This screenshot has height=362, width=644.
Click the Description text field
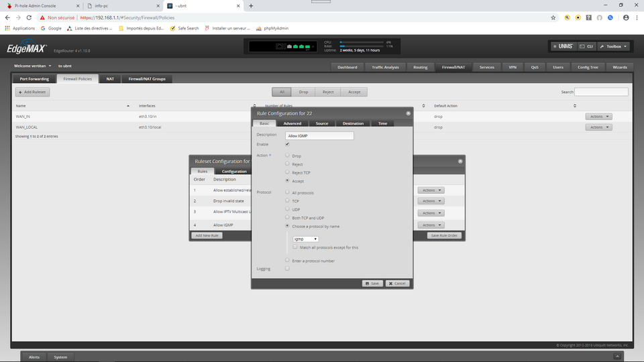[x=319, y=135]
